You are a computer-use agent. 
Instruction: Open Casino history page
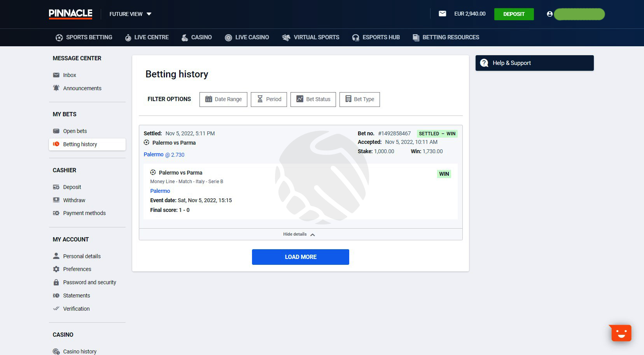coord(80,352)
